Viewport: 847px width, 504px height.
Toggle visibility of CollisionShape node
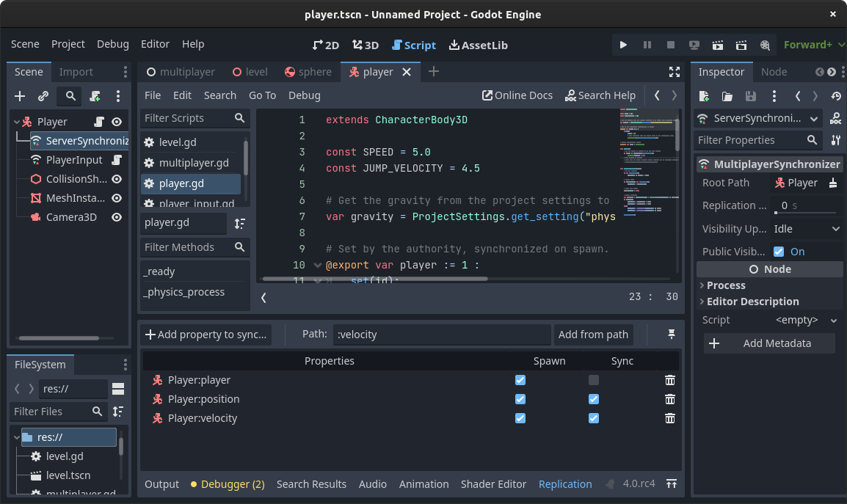click(117, 179)
